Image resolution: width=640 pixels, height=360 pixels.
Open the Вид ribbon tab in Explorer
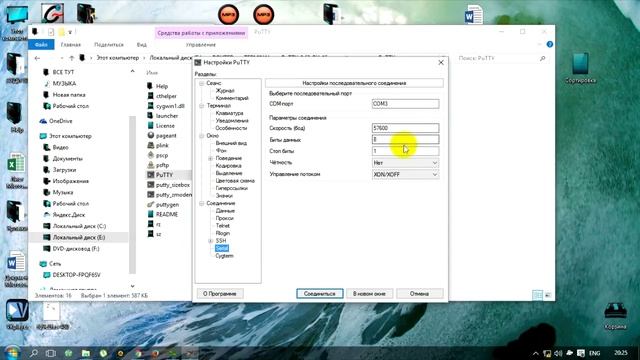142,44
